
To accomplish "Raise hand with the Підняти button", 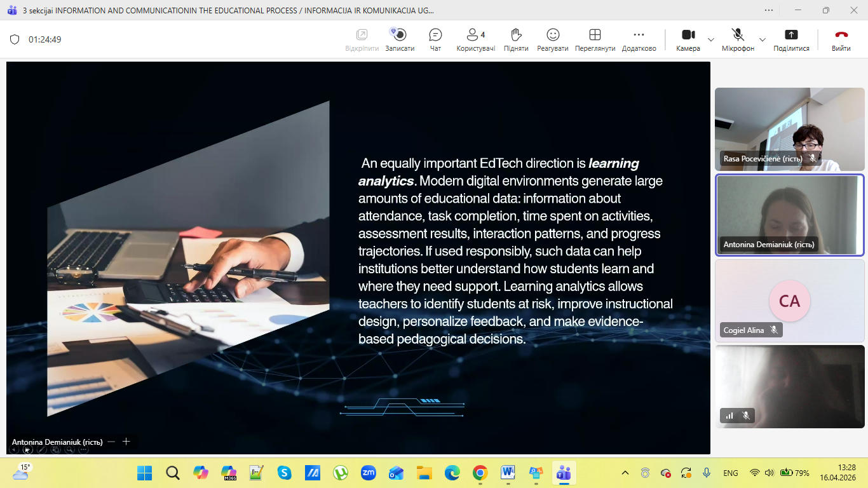I will pyautogui.click(x=516, y=39).
